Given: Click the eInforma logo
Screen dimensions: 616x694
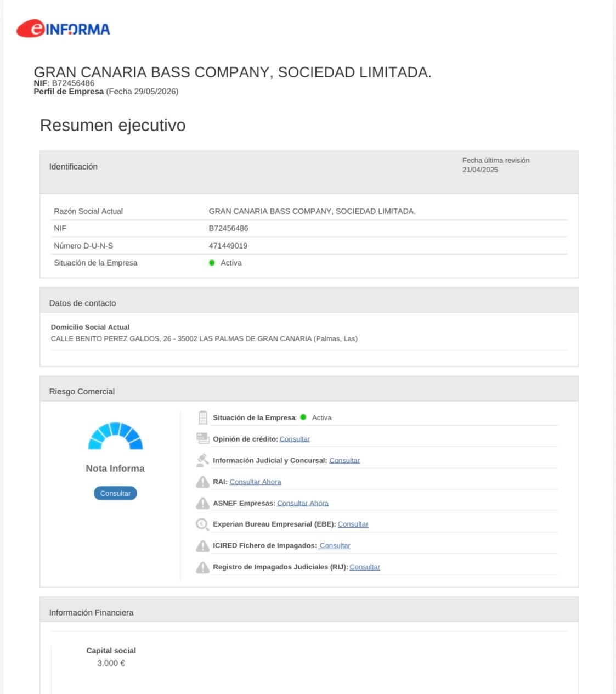Looking at the screenshot, I should tap(63, 29).
